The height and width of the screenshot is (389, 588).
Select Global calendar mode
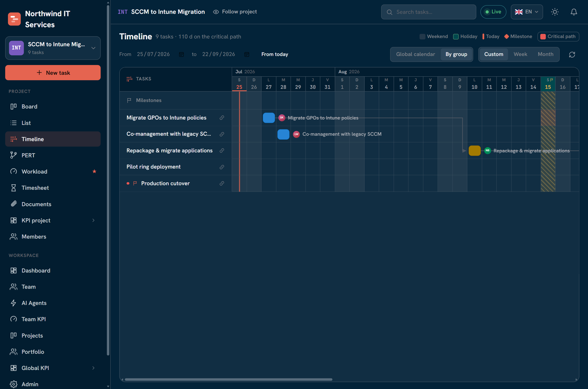(x=415, y=54)
